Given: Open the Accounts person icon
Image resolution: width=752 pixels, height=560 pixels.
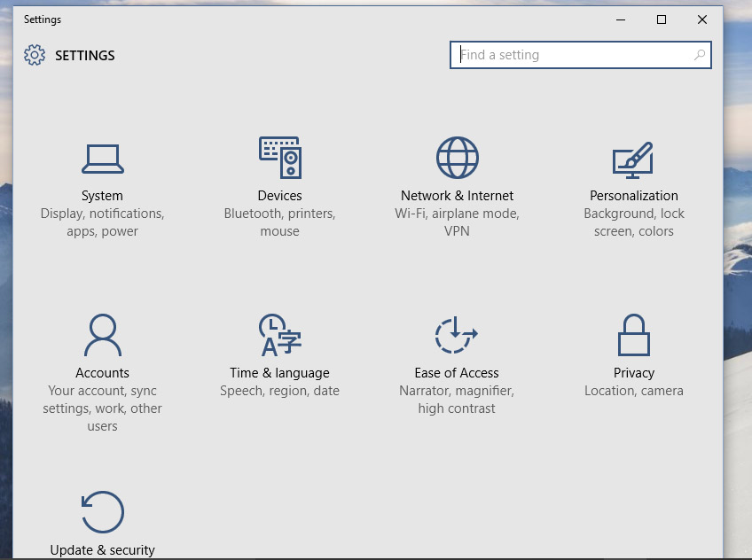Looking at the screenshot, I should click(103, 335).
